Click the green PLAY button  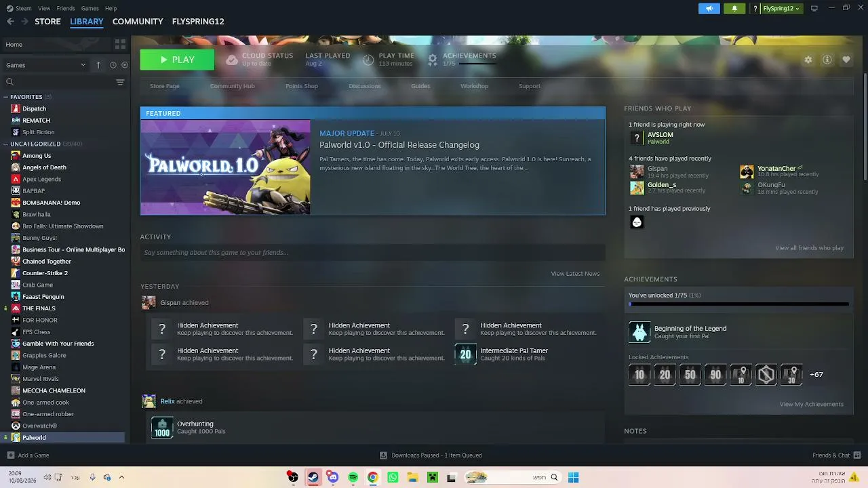tap(177, 60)
